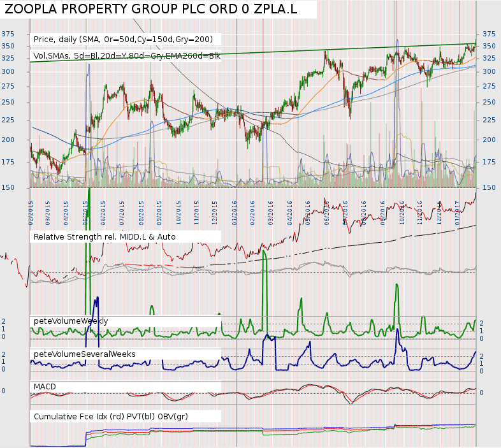Click the 07/2015 date label
Image resolution: width=501 pixels, height=448 pixels.
pyautogui.click(x=121, y=213)
